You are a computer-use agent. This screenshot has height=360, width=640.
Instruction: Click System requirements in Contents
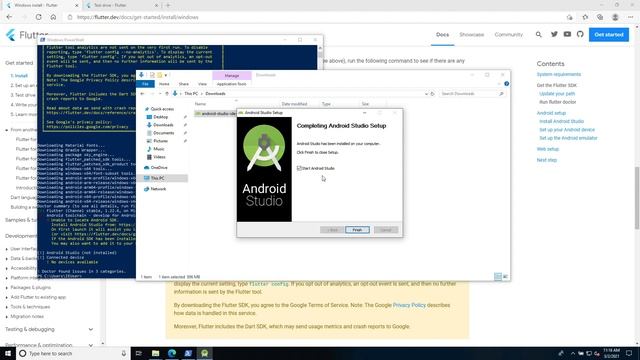558,74
